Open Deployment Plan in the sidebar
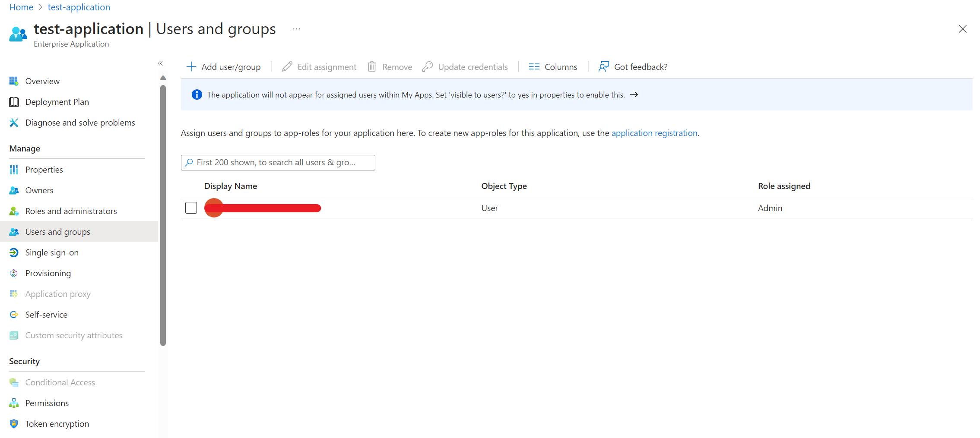Image resolution: width=980 pixels, height=438 pixels. click(x=57, y=102)
